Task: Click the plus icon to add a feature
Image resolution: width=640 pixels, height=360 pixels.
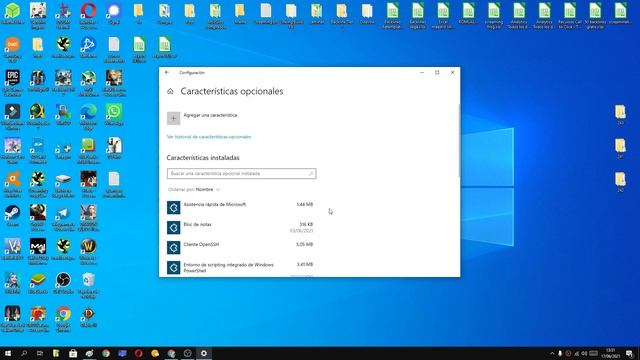Action: pos(173,118)
